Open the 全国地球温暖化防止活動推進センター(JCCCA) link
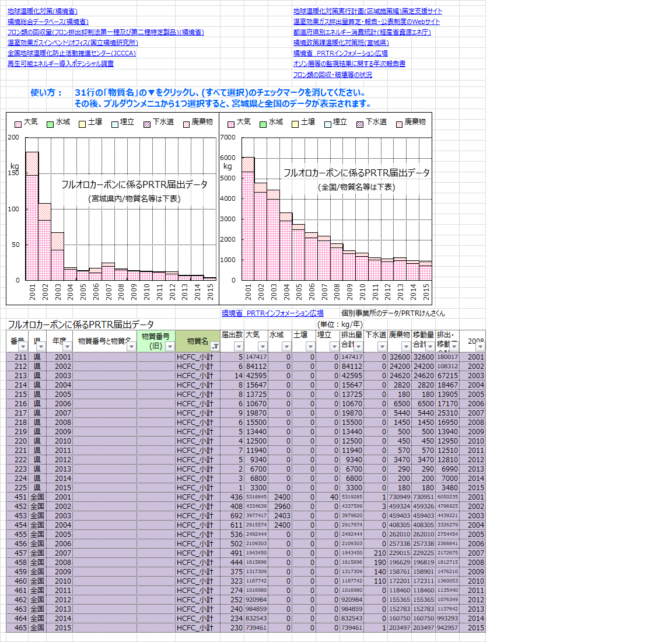672x642 pixels. click(x=72, y=53)
